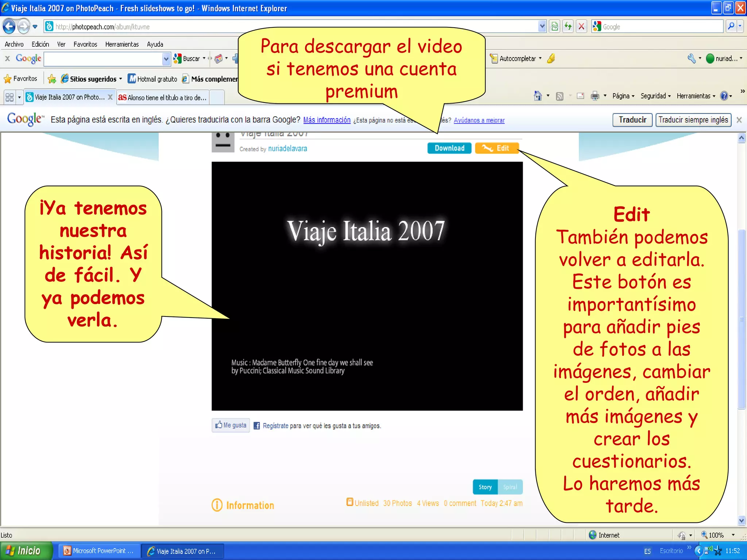
Task: Open search provider dropdown arrow
Action: (740, 26)
